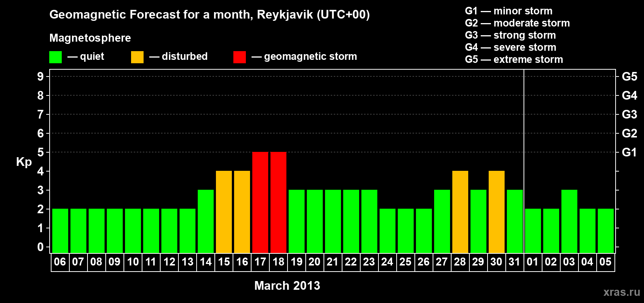Select the red bar for March 17
The height and width of the screenshot is (303, 644).
pos(260,203)
